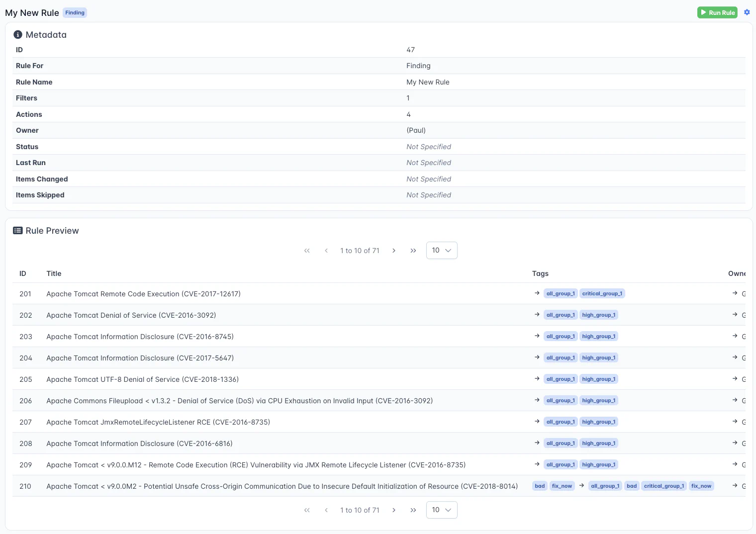Click critical_group_1 tag on finding 201

(602, 294)
